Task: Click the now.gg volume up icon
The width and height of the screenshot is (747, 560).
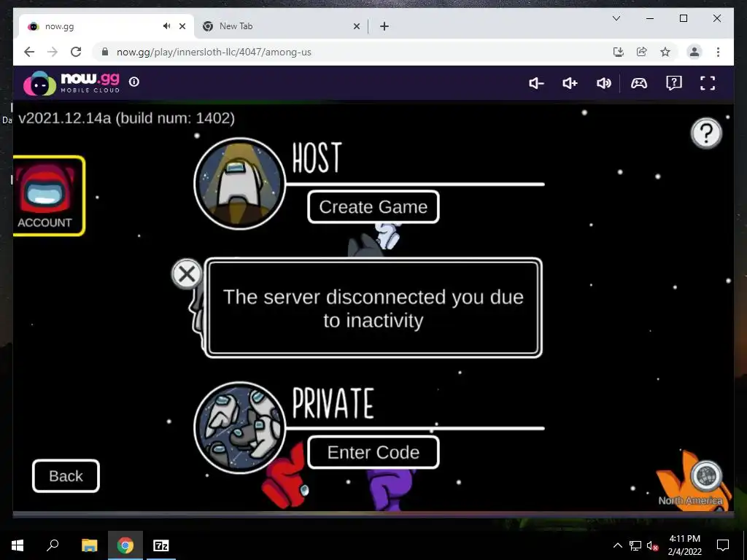Action: [570, 83]
